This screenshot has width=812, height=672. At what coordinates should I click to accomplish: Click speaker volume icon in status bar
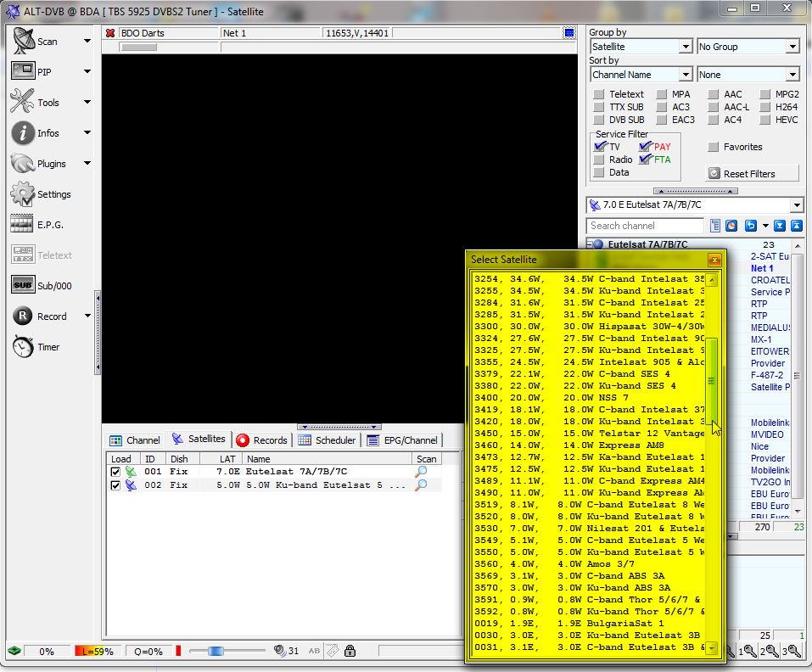click(280, 650)
